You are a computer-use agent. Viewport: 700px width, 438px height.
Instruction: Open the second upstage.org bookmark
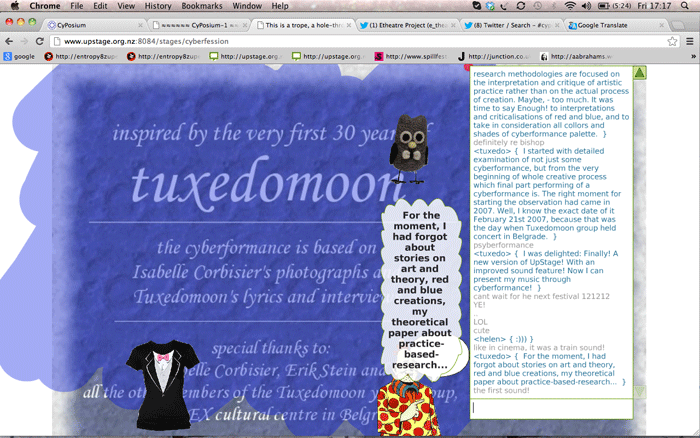329,56
